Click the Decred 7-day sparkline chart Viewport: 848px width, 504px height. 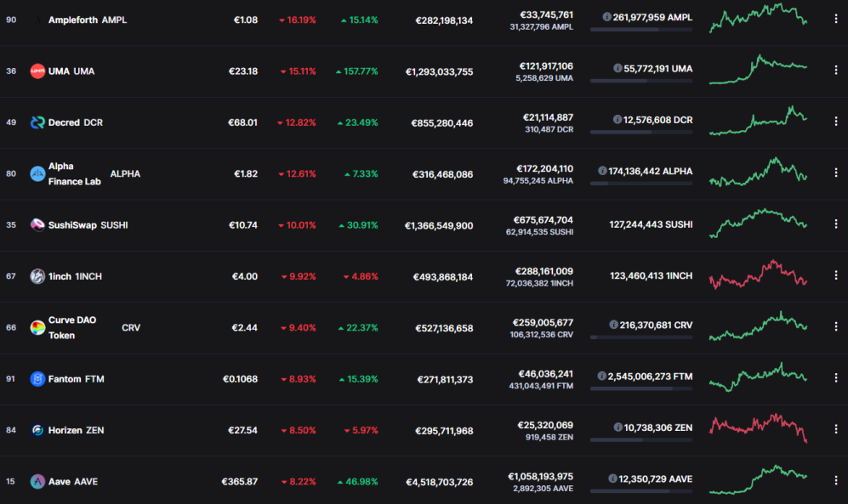click(758, 121)
